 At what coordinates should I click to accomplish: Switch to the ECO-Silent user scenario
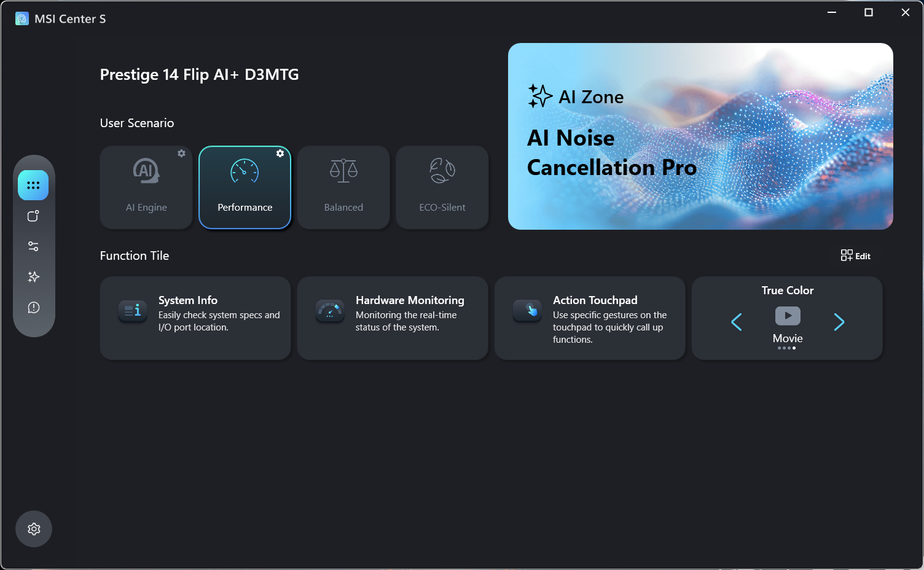point(442,188)
